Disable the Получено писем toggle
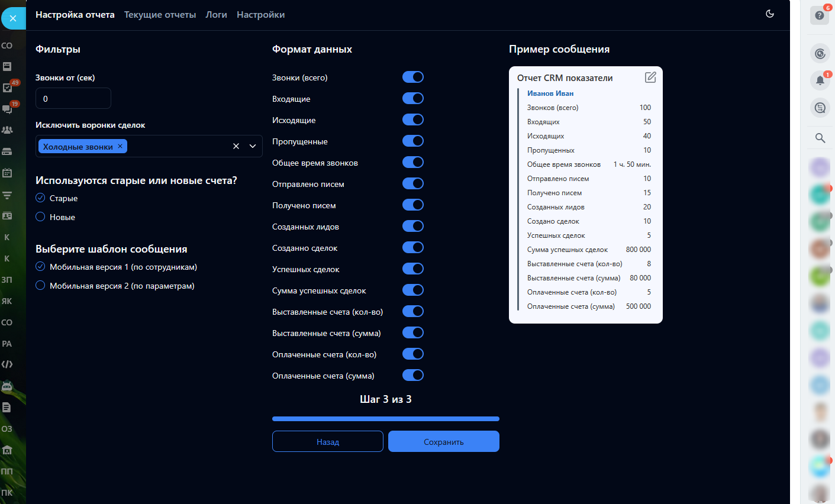This screenshot has height=504, width=835. click(x=412, y=205)
